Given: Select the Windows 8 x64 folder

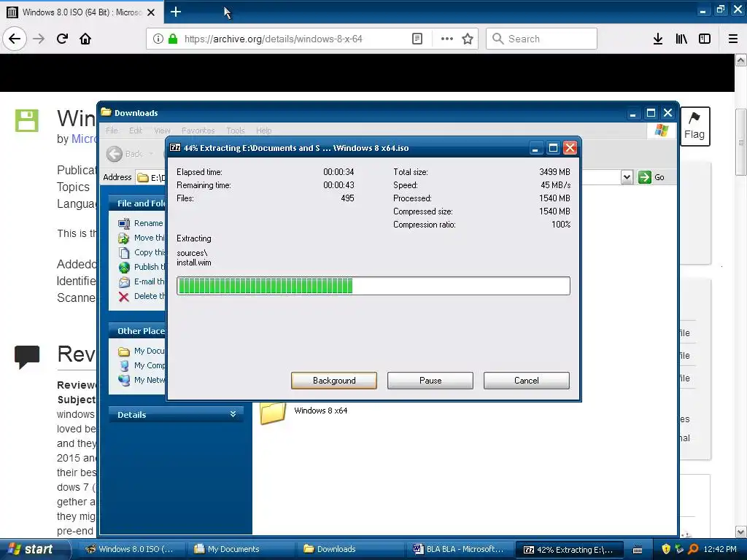Looking at the screenshot, I should (303, 411).
